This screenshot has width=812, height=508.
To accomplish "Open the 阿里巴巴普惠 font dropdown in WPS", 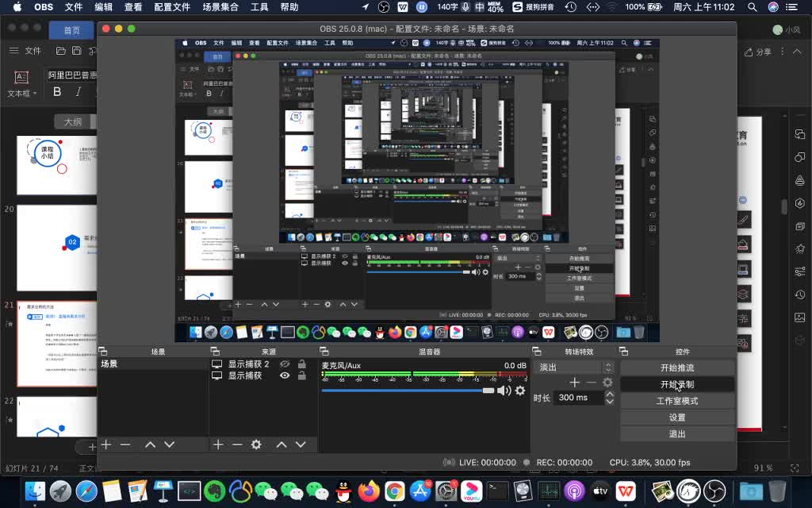I will pyautogui.click(x=71, y=75).
